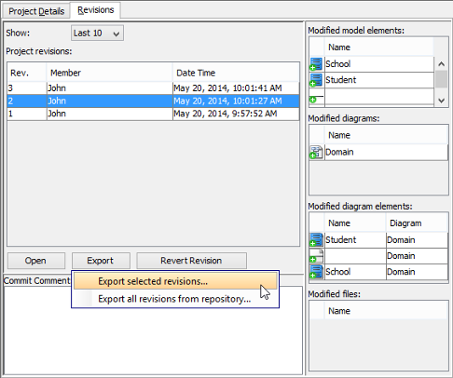Click the Domain cell in the unnamed connector row
The width and height of the screenshot is (453, 378).
coord(417,256)
